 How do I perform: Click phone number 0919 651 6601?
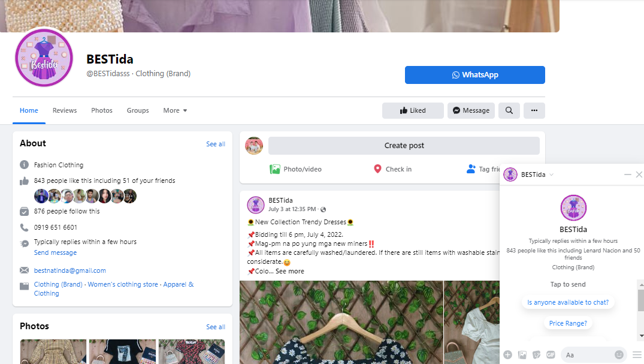coord(56,227)
